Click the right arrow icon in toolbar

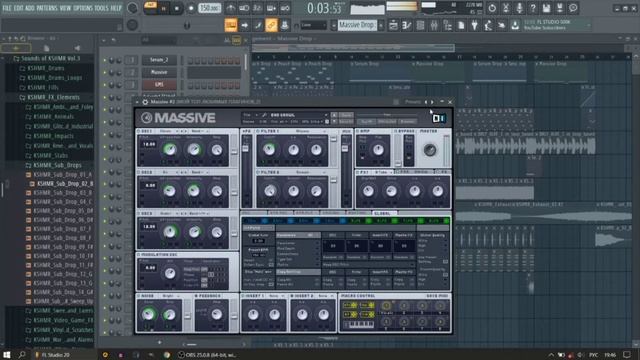pyautogui.click(x=244, y=25)
